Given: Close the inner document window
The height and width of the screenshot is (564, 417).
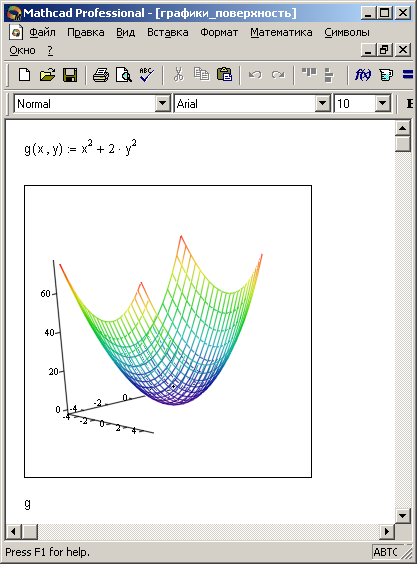Looking at the screenshot, I should [x=403, y=50].
